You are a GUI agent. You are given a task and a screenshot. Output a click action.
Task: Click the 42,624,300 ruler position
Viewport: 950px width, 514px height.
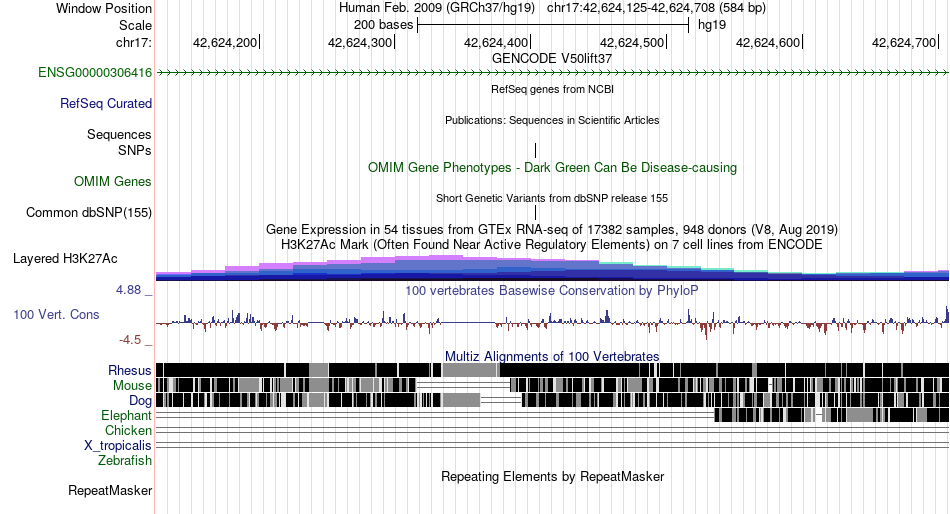[360, 42]
